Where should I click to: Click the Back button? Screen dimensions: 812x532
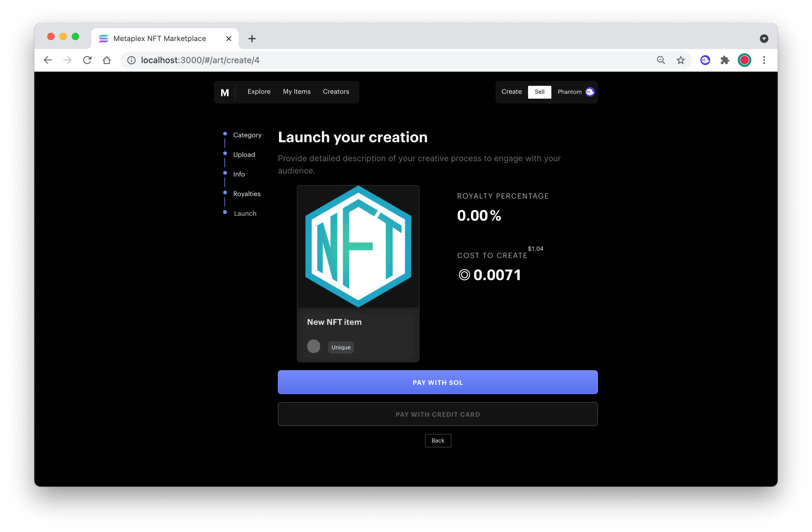(438, 441)
